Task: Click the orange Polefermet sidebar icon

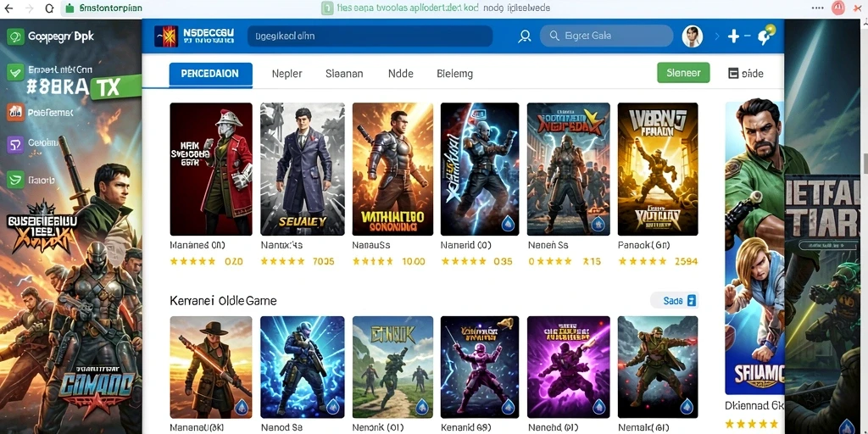Action: tap(15, 113)
